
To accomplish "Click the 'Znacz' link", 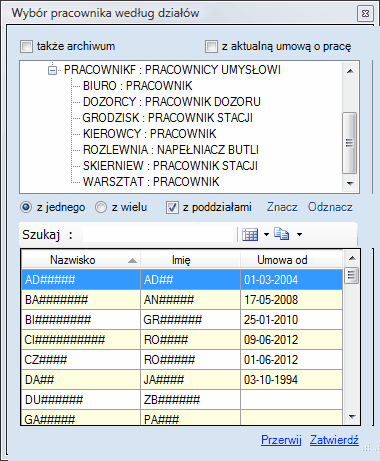I will [x=282, y=207].
